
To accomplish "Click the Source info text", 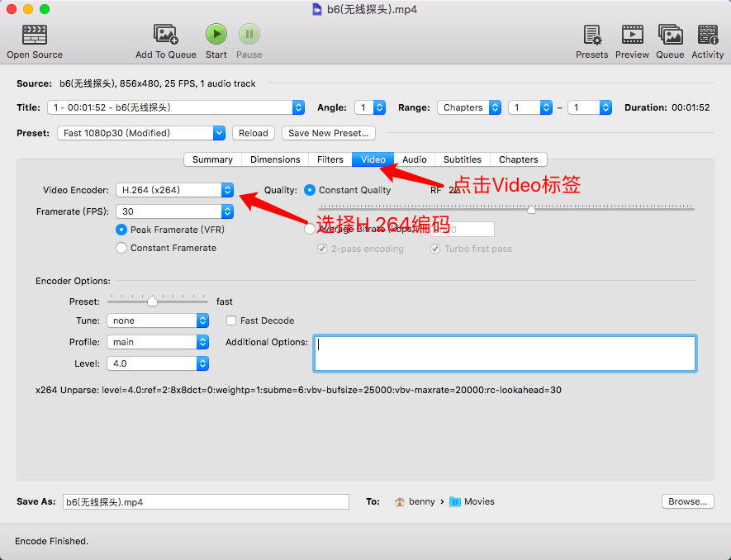I will (x=158, y=83).
